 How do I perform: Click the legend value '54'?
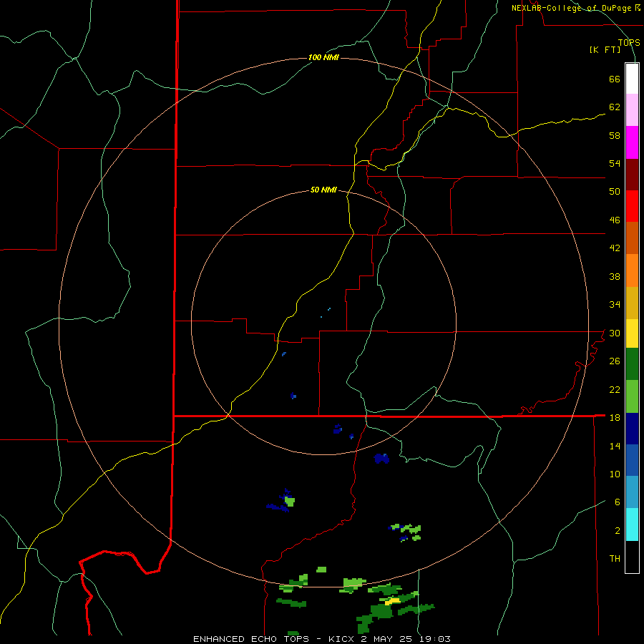[615, 163]
